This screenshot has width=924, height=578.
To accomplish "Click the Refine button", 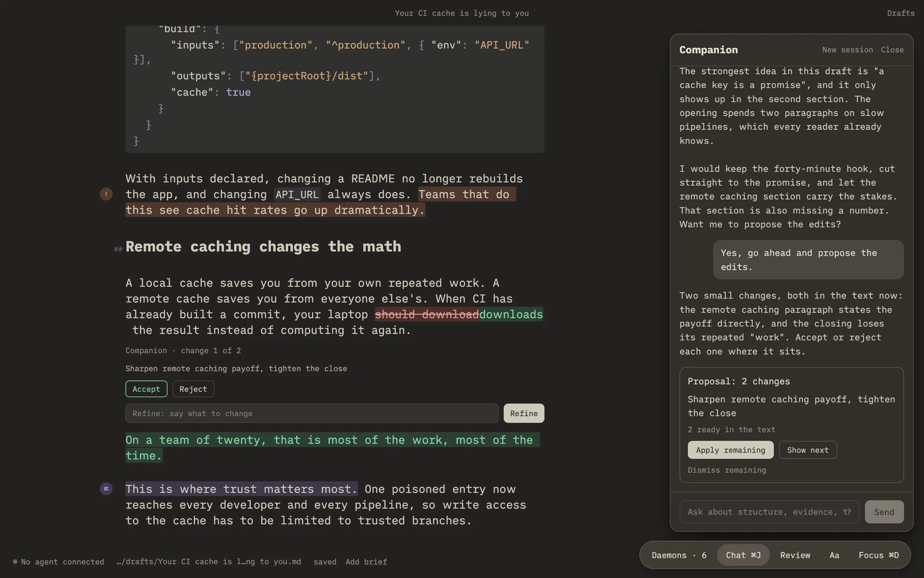I will point(524,413).
